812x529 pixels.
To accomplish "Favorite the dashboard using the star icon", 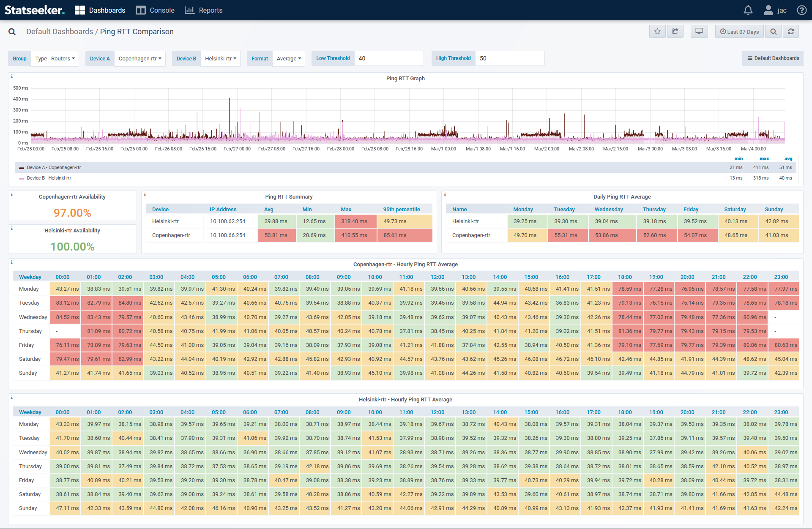I will coord(657,31).
